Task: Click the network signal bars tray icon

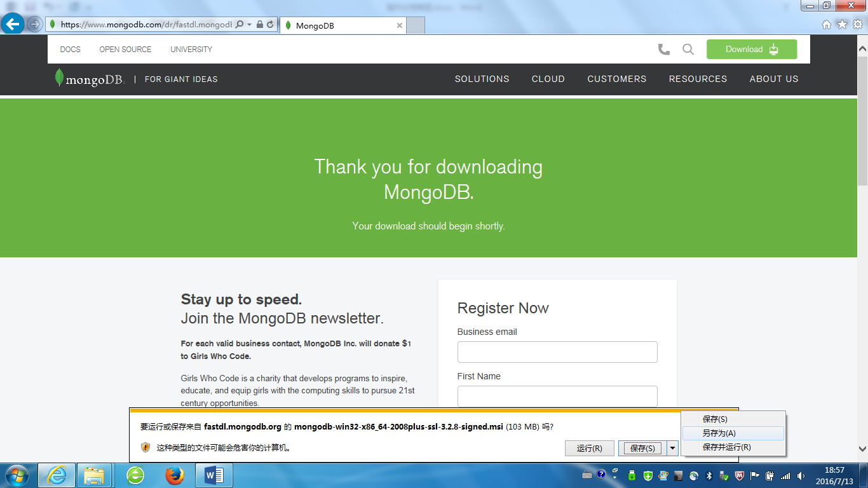Action: click(785, 475)
